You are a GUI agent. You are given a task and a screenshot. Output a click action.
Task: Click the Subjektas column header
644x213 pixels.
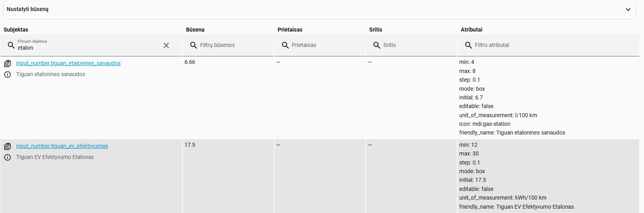click(16, 30)
